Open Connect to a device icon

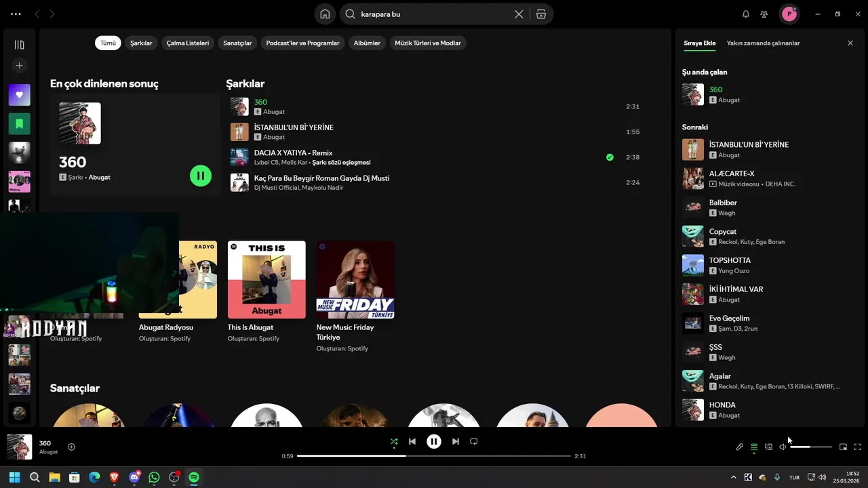click(768, 447)
